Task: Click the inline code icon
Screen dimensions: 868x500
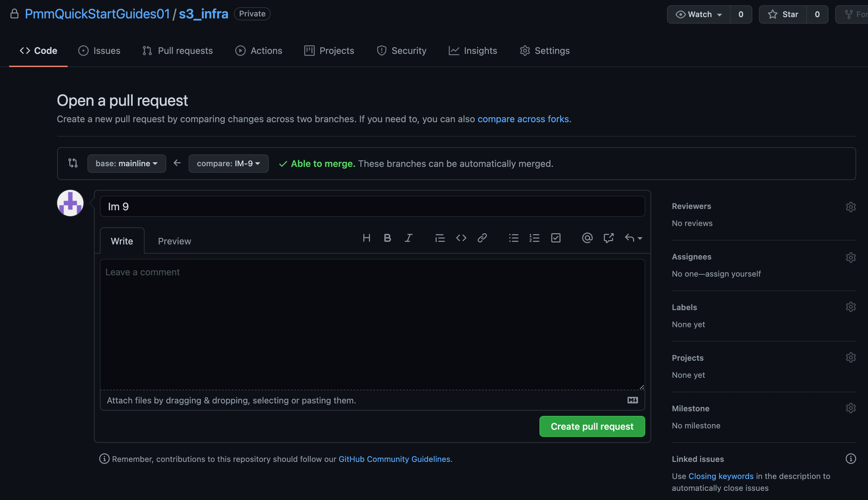Action: [x=461, y=238]
